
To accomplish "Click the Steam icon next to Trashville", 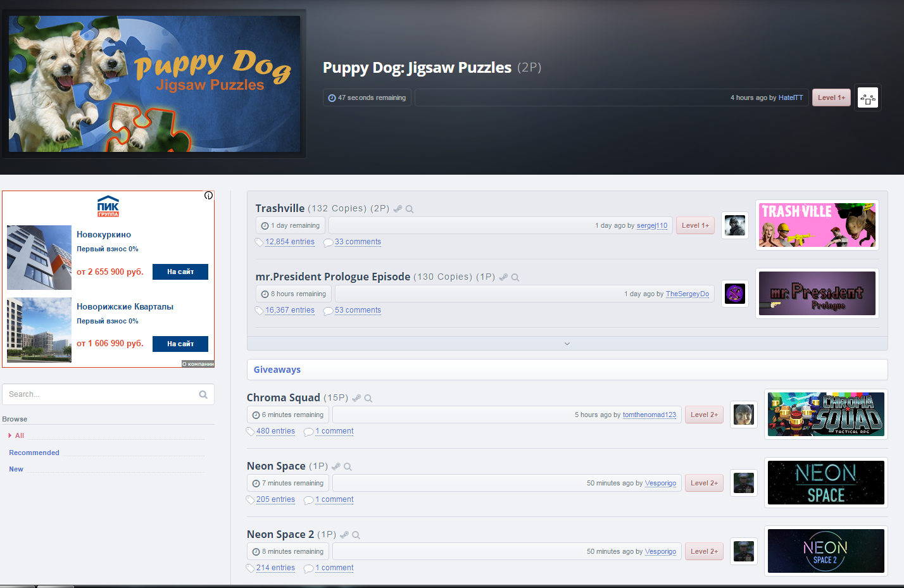I will pos(398,209).
